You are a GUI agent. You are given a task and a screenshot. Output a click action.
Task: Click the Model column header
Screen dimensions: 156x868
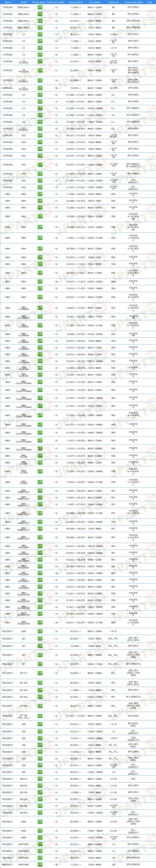click(x=24, y=2)
